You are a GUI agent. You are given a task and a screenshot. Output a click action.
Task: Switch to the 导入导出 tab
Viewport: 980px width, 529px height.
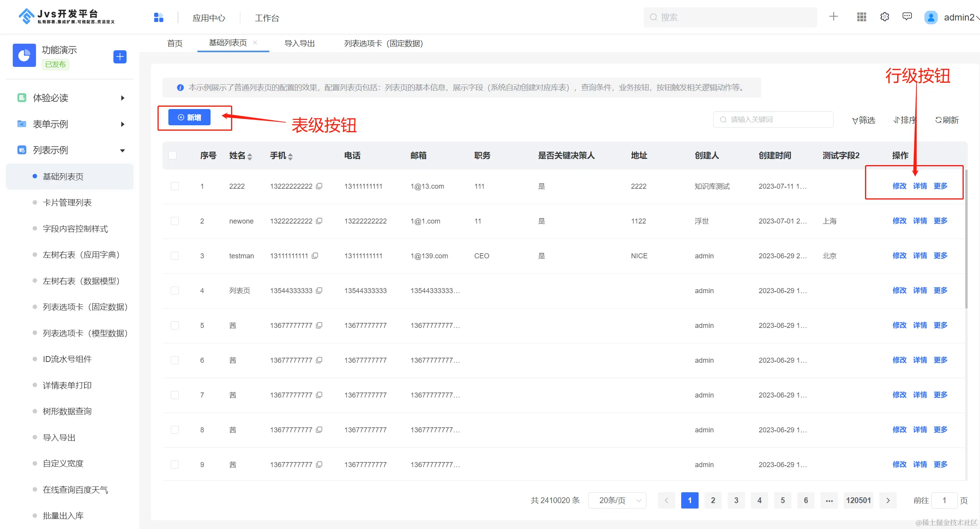pos(300,43)
